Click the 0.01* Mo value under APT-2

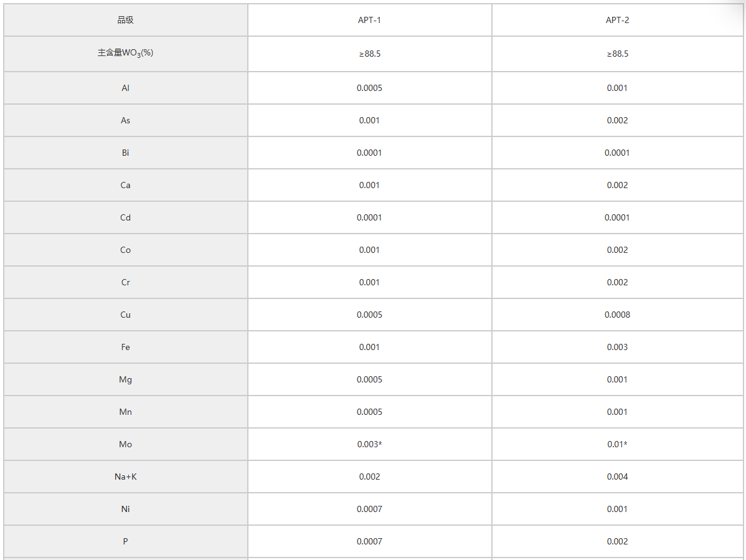[617, 444]
